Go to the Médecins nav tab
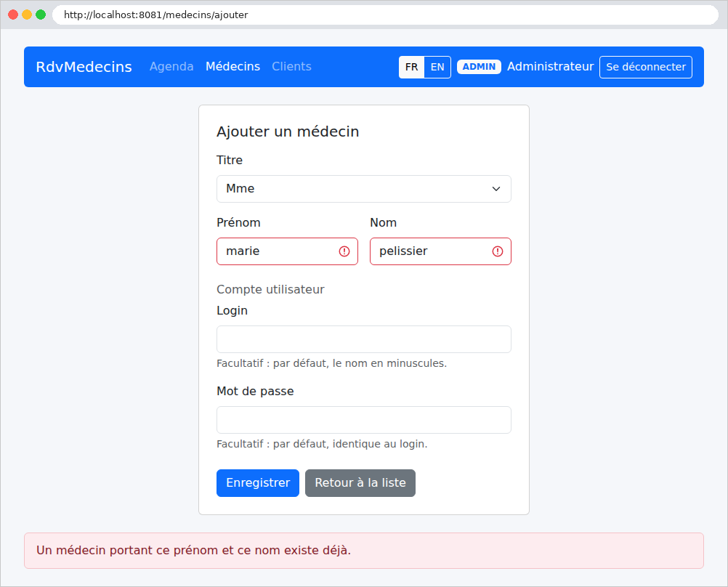Viewport: 728px width, 587px height. click(232, 66)
